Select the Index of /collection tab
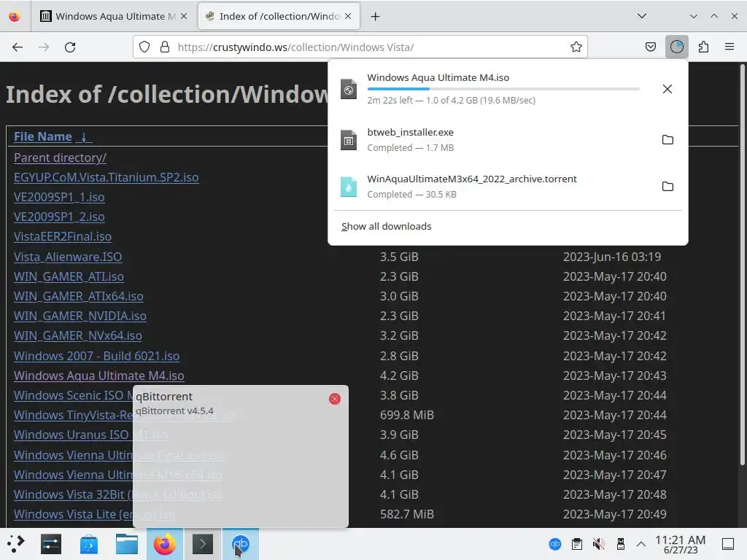Screen dimensions: 747x560 279,17
